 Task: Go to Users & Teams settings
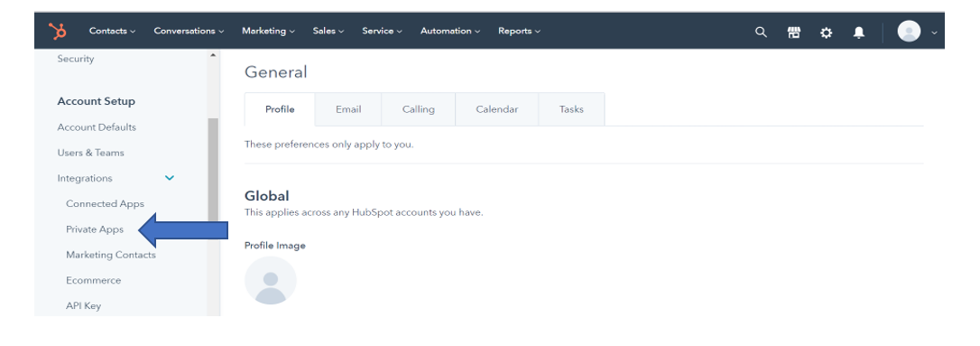click(90, 153)
